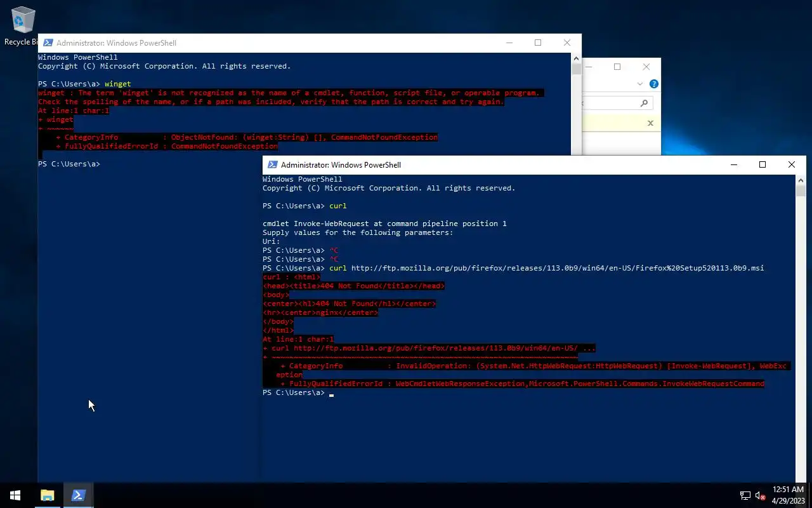Viewport: 812px width, 508px height.
Task: Minimize the front PowerShell window
Action: (734, 164)
